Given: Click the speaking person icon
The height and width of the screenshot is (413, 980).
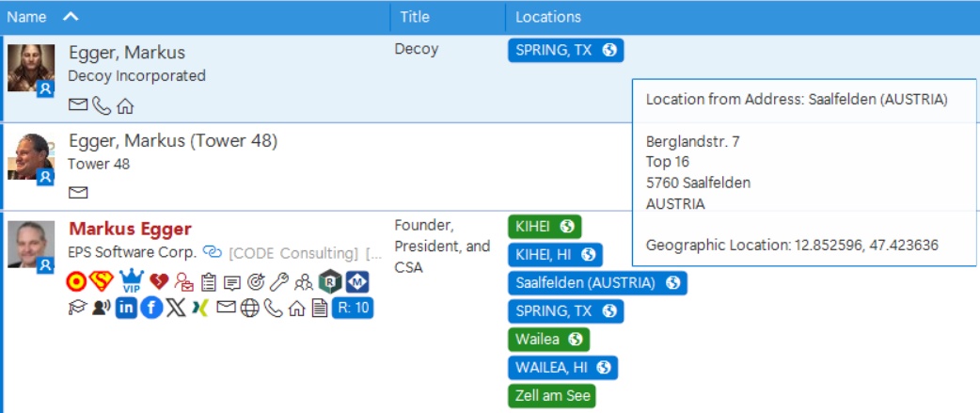Looking at the screenshot, I should coord(101,308).
